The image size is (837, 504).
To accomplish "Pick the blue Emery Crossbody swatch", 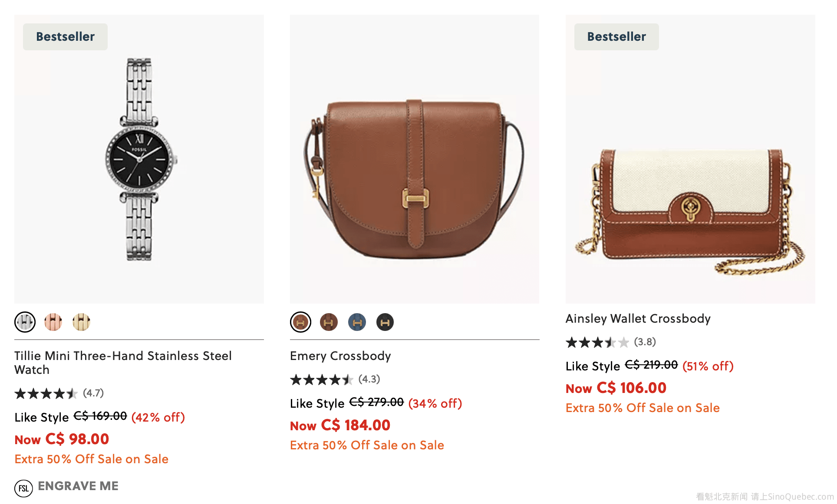I will [x=357, y=322].
